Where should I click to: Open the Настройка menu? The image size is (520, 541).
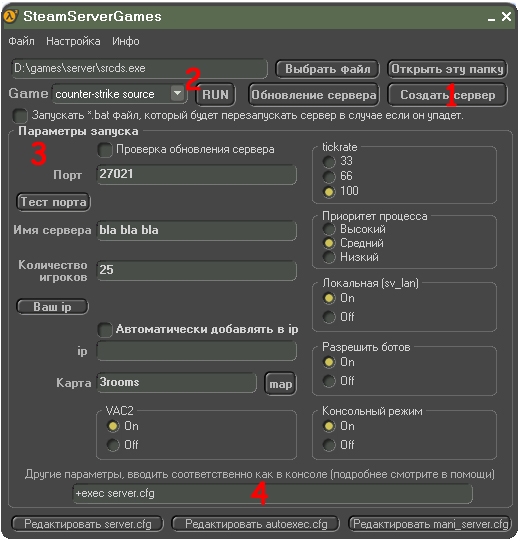pos(73,41)
